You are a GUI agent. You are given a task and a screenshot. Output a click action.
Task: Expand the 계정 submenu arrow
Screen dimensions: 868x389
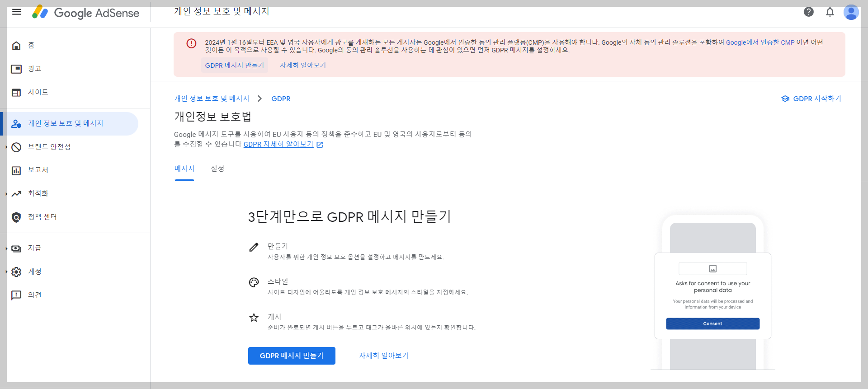point(6,272)
